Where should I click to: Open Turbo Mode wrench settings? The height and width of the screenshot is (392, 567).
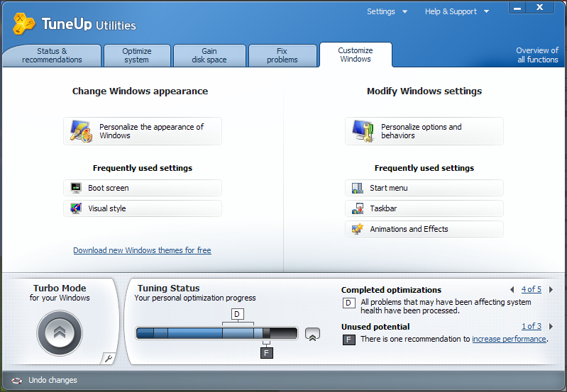coord(108,359)
